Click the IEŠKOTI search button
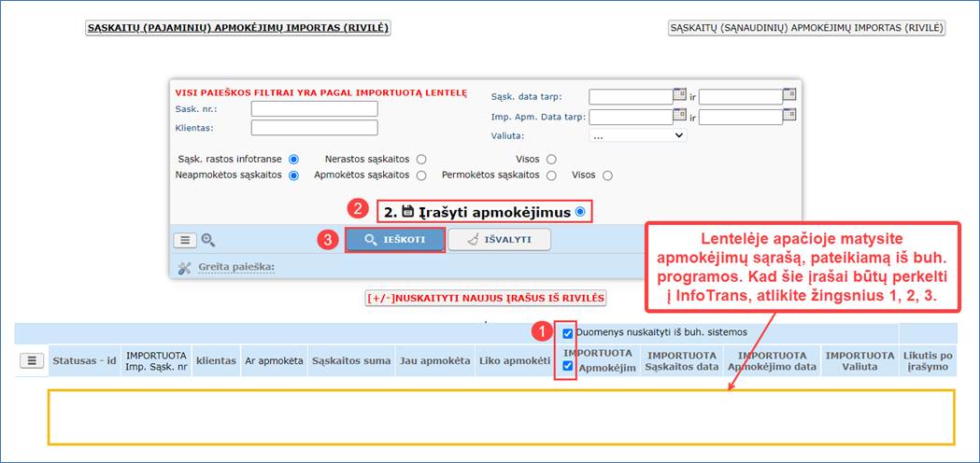The height and width of the screenshot is (463, 980). (x=395, y=240)
